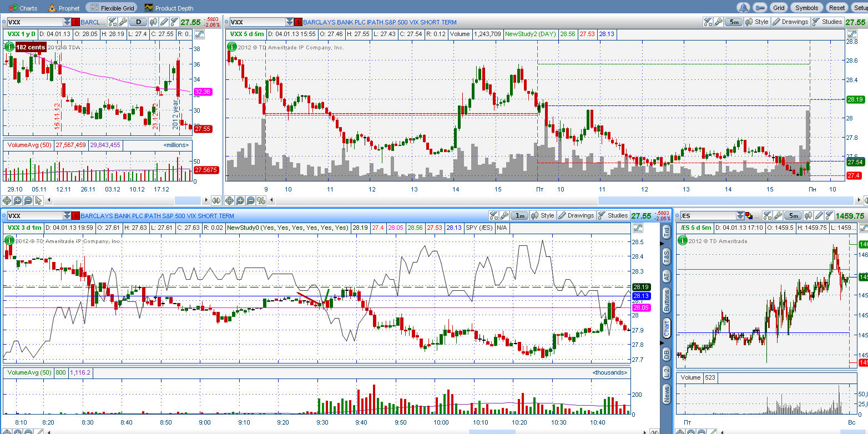Click the info icon on the /ES chart
Screen dimensions: 868x434
[683, 240]
